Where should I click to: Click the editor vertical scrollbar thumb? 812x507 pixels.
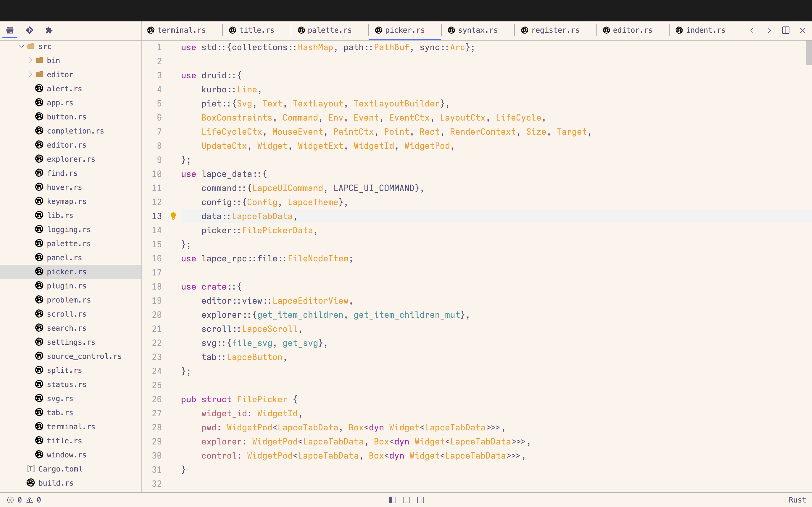pyautogui.click(x=809, y=53)
